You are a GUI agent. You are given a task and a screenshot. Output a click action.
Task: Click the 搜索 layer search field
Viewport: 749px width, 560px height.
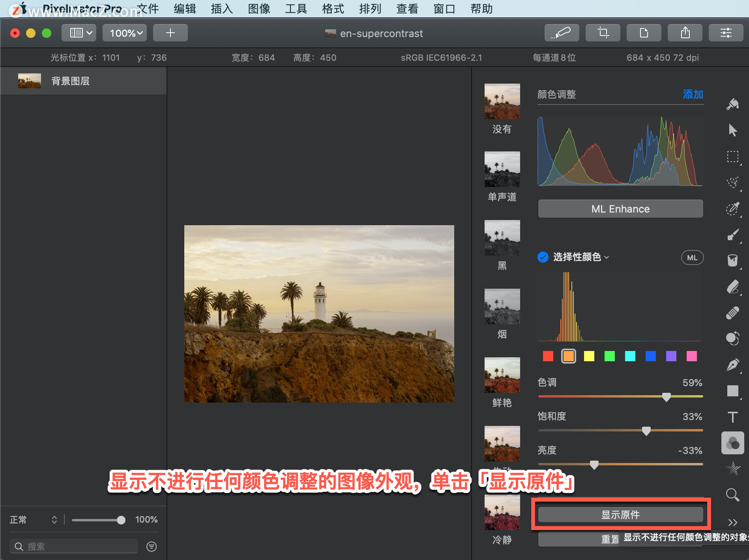point(74,546)
